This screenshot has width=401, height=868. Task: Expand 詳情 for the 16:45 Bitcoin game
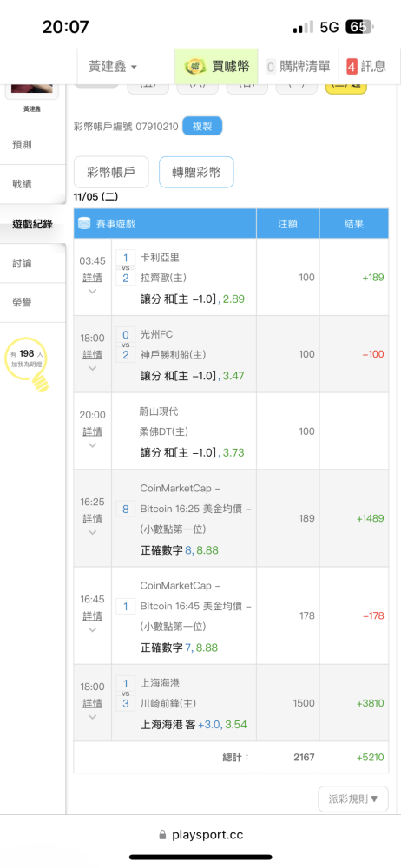coord(93,616)
